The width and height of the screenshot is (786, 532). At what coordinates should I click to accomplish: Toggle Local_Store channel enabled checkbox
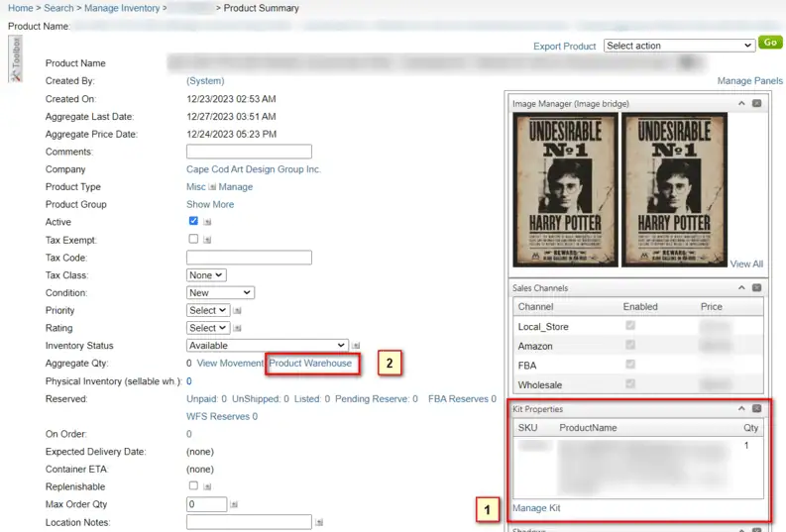click(x=630, y=326)
